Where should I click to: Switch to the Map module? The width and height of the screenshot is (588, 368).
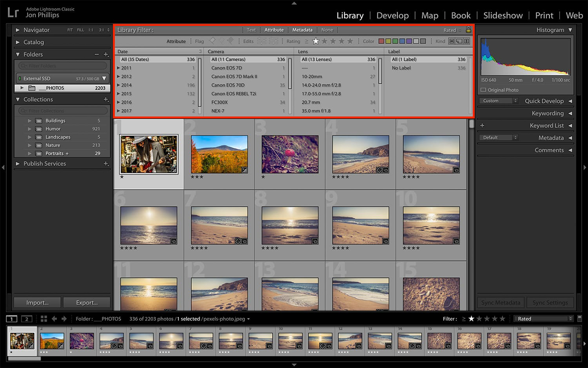(430, 15)
